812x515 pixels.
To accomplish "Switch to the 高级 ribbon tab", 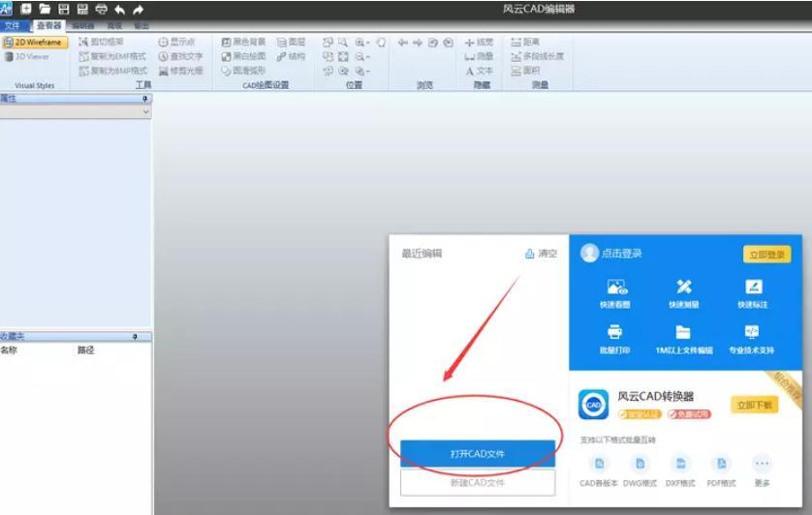I will tap(114, 26).
